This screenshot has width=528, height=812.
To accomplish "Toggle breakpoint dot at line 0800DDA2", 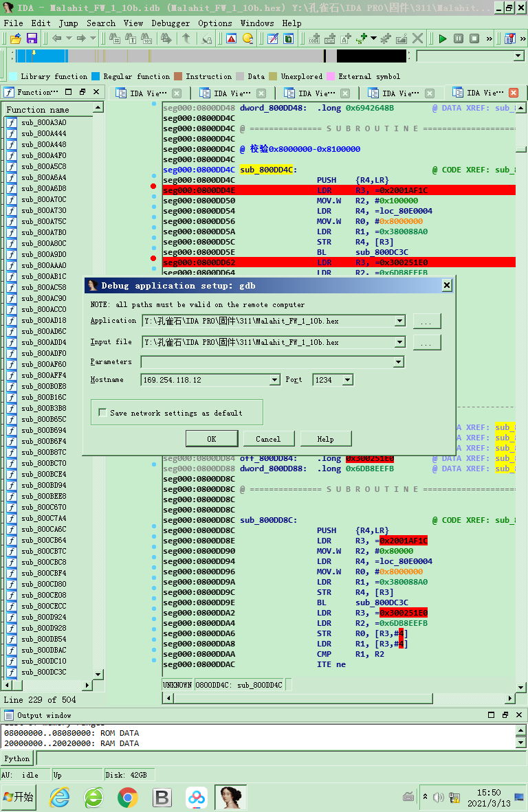I will tap(154, 609).
